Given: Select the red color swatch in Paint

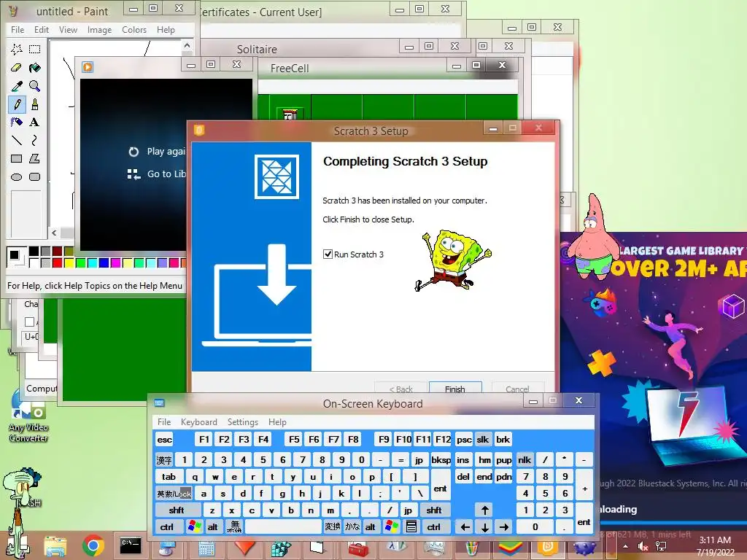Looking at the screenshot, I should pyautogui.click(x=58, y=262).
